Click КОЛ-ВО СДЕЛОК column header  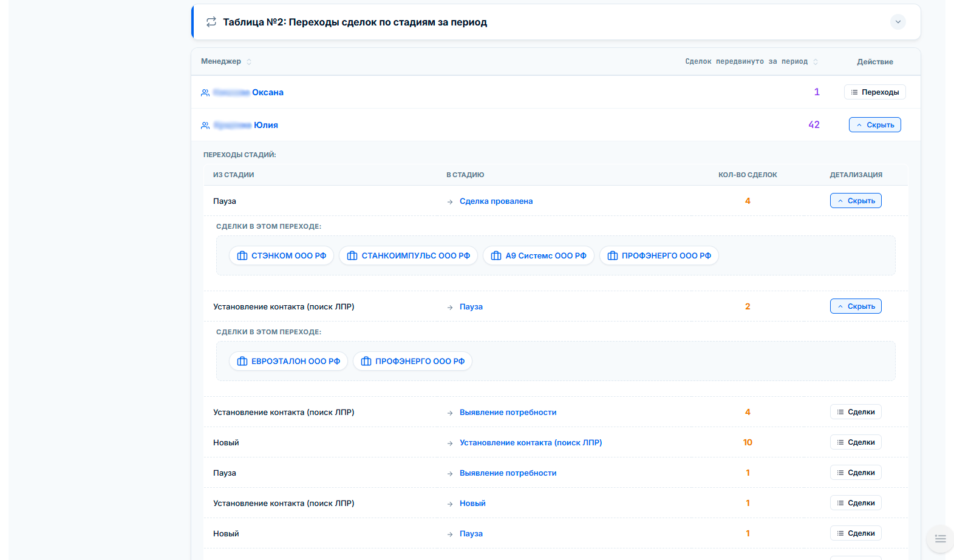(748, 175)
